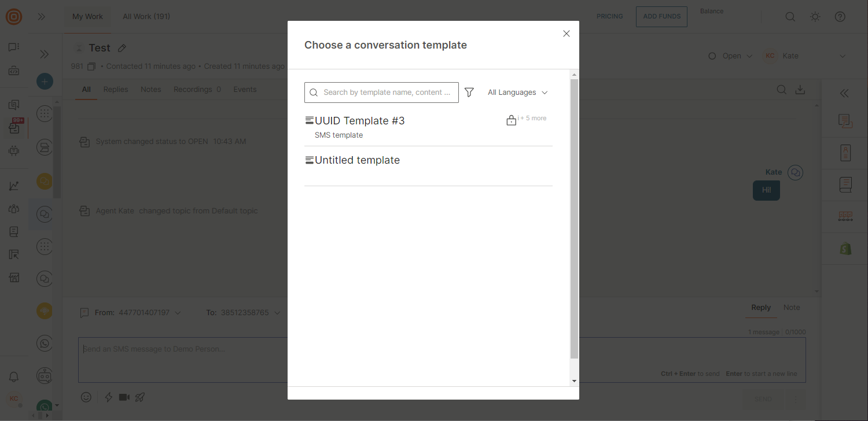Expand the From number dropdown
The height and width of the screenshot is (421, 868).
pos(178,313)
